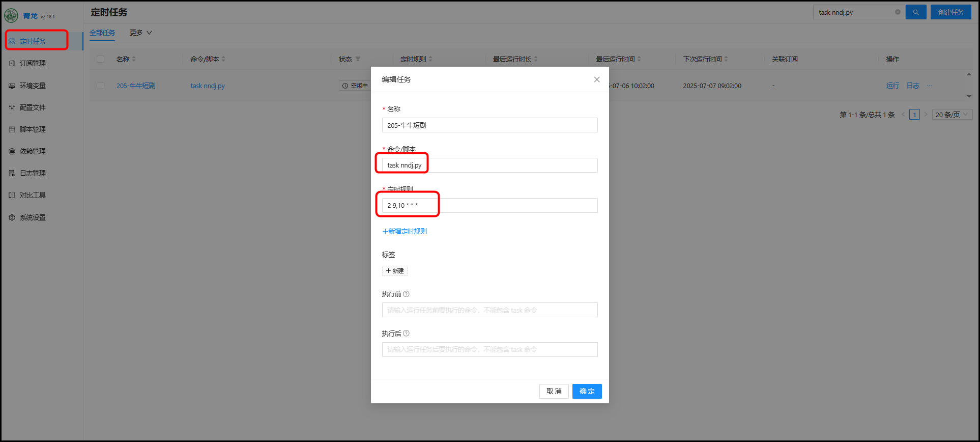Click the 脚本管理 sidebar icon
This screenshot has width=980, height=442.
[12, 129]
